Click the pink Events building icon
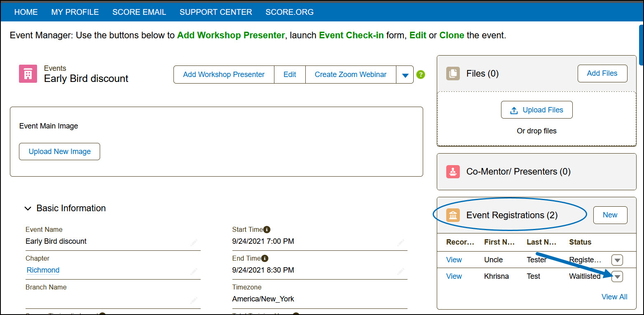Viewport: 644px width, 315px height. click(x=28, y=74)
